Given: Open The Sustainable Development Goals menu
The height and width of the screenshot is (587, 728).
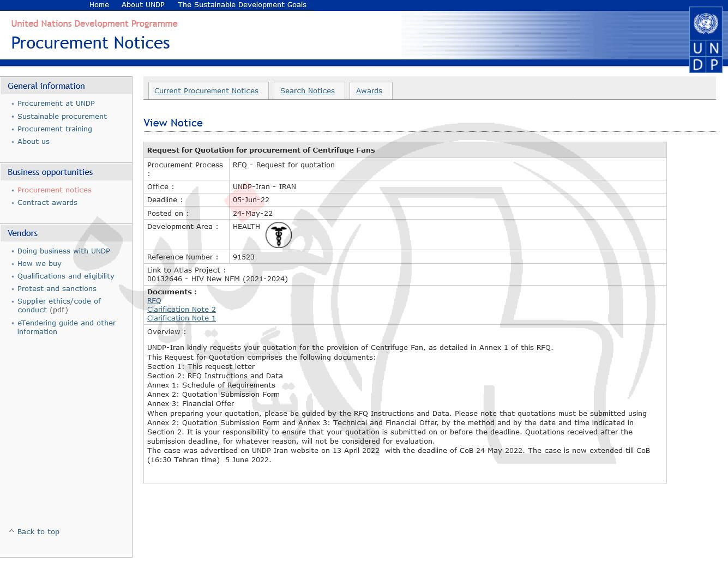Looking at the screenshot, I should click(x=242, y=4).
